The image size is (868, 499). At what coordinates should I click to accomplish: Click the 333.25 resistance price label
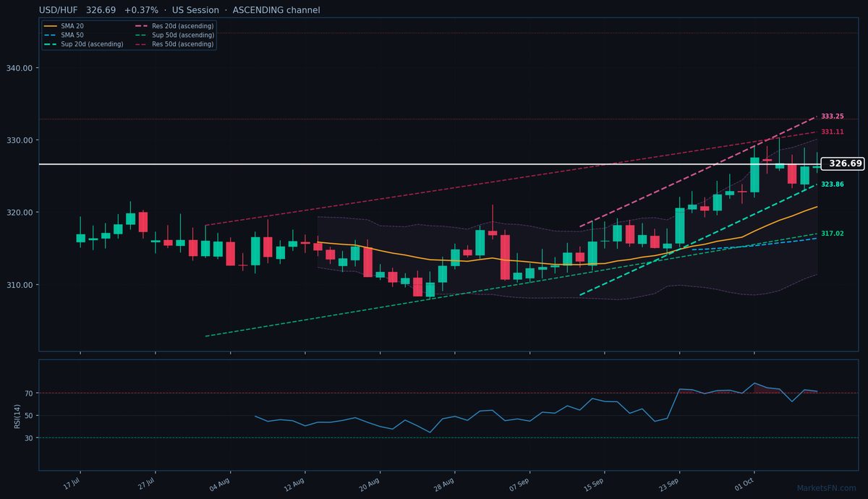pyautogui.click(x=833, y=116)
